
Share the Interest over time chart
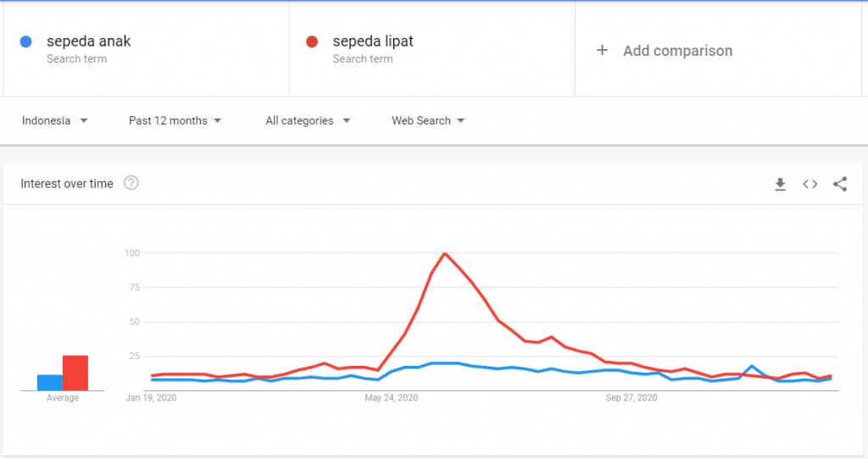tap(840, 184)
